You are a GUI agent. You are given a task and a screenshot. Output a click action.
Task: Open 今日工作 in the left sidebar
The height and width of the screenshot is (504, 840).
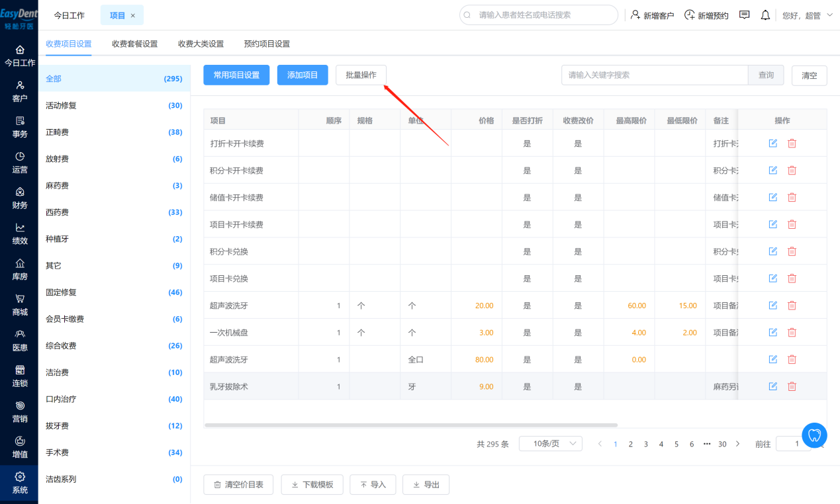click(x=20, y=56)
